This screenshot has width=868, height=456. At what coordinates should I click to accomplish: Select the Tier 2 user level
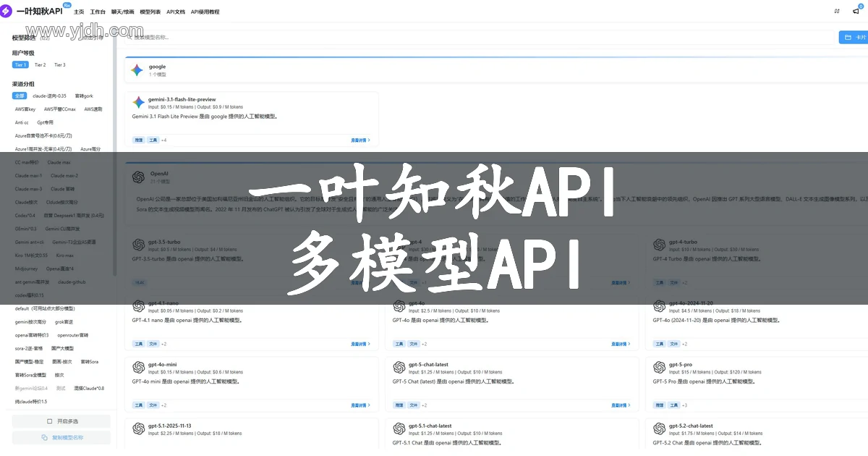(x=40, y=65)
